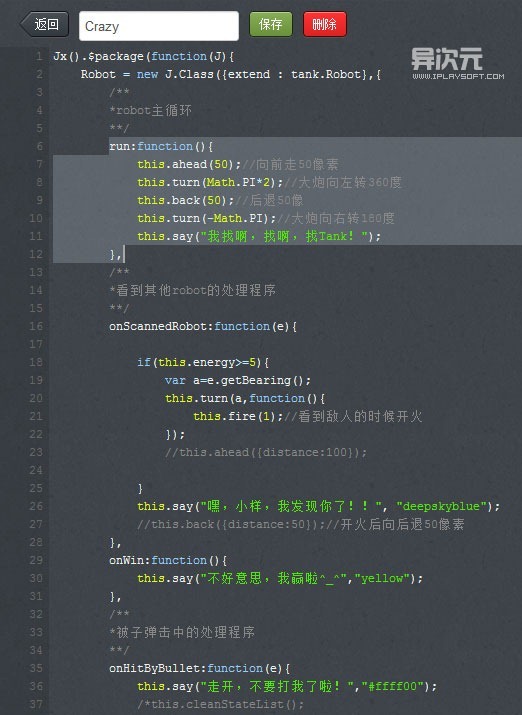The width and height of the screenshot is (522, 715).
Task: Click the red 删除 delete button
Action: tap(325, 24)
